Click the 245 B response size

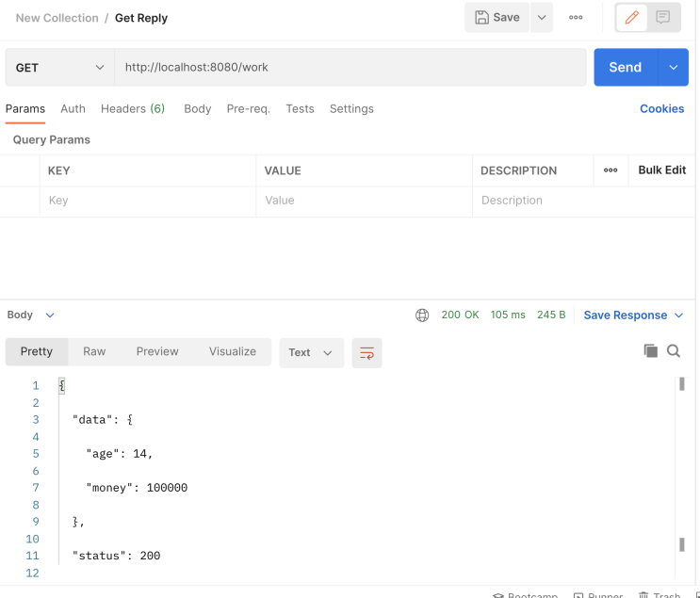[x=551, y=315]
